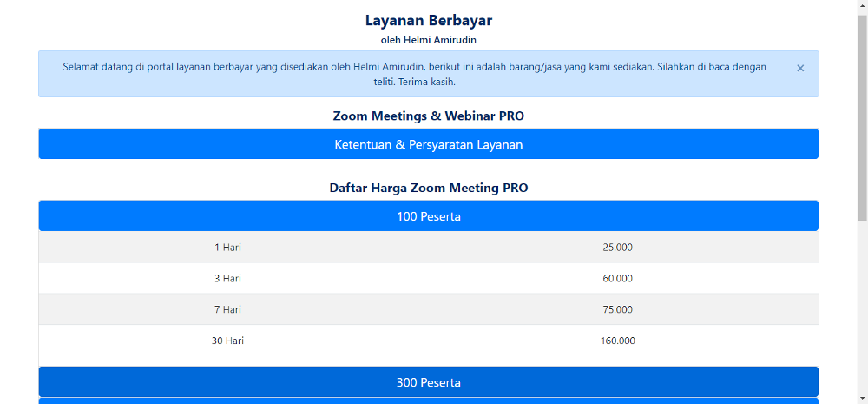Image resolution: width=868 pixels, height=404 pixels.
Task: Select the '1 Hari' row label
Action: pos(227,247)
